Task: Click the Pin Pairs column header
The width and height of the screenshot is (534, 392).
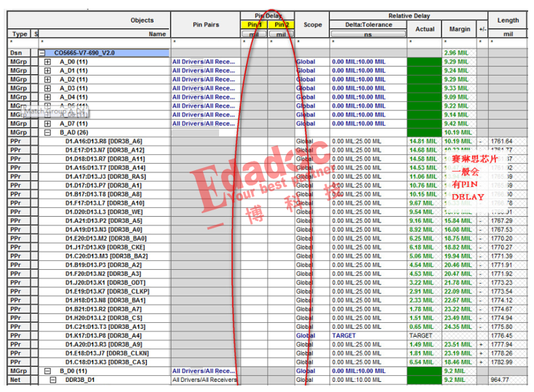Action: pos(206,25)
